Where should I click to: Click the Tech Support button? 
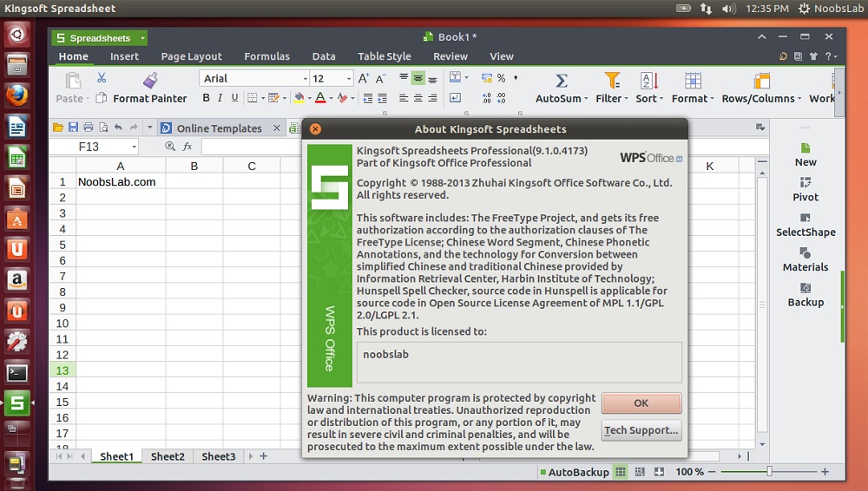click(x=641, y=430)
